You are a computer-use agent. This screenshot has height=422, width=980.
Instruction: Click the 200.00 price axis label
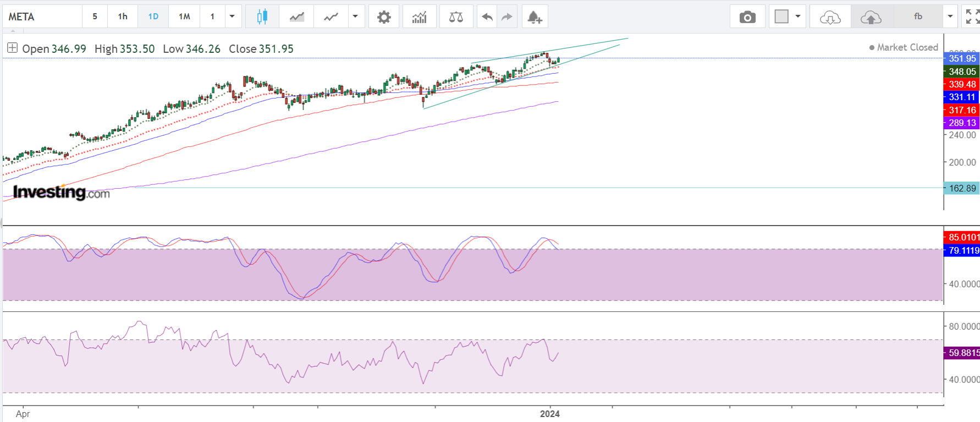962,162
